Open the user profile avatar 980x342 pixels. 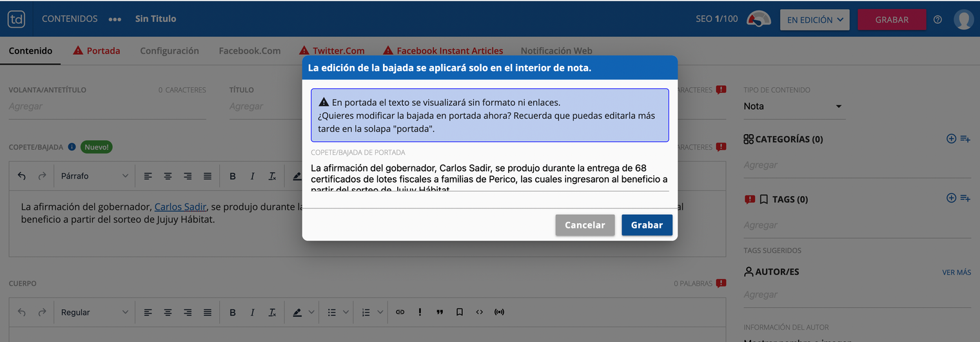point(963,19)
